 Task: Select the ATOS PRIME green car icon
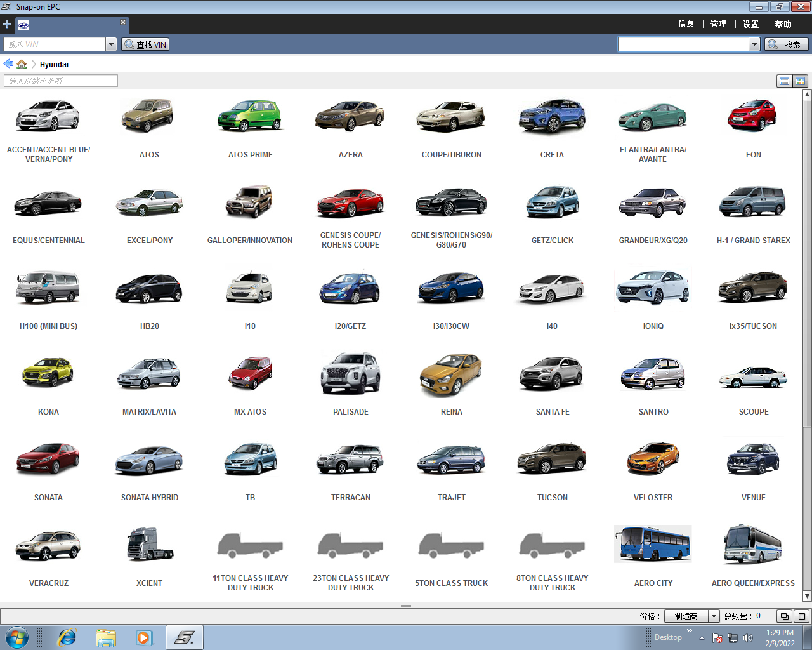(x=250, y=116)
